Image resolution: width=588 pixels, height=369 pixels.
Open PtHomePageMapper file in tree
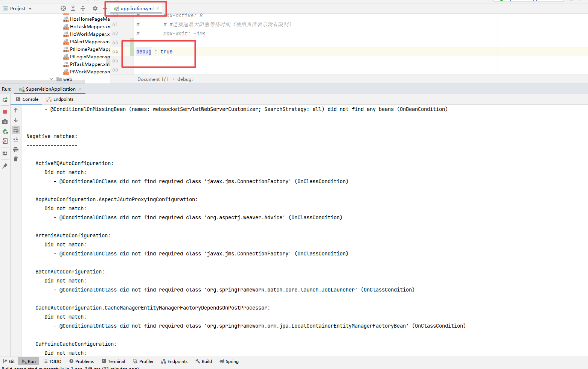[87, 49]
